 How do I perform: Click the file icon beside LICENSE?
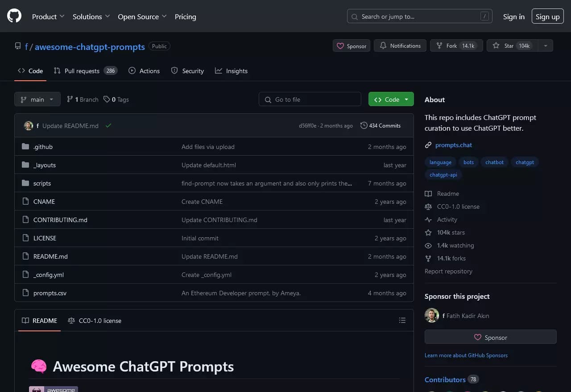(25, 238)
